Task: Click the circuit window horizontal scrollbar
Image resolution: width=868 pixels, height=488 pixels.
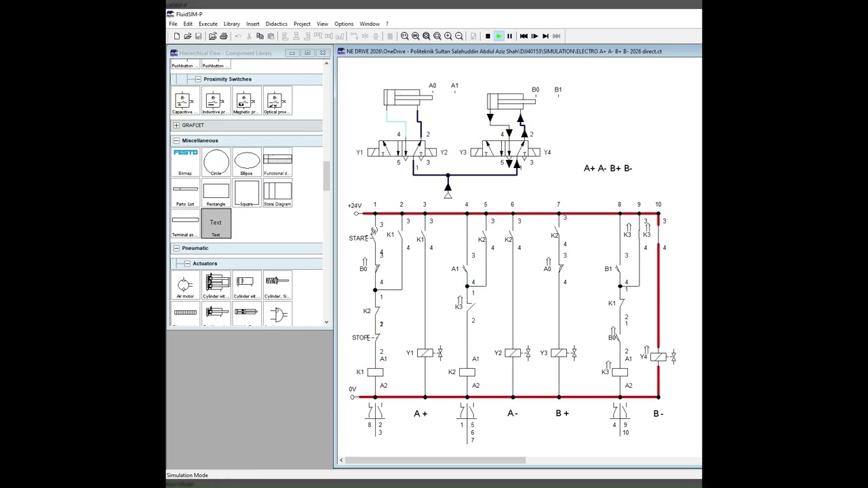Action: coord(435,460)
